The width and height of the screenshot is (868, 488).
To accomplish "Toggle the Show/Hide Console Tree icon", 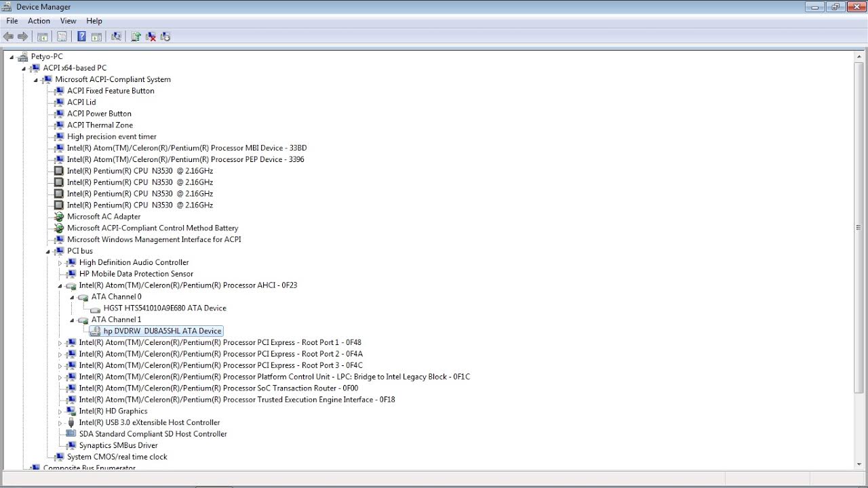I will click(x=42, y=37).
